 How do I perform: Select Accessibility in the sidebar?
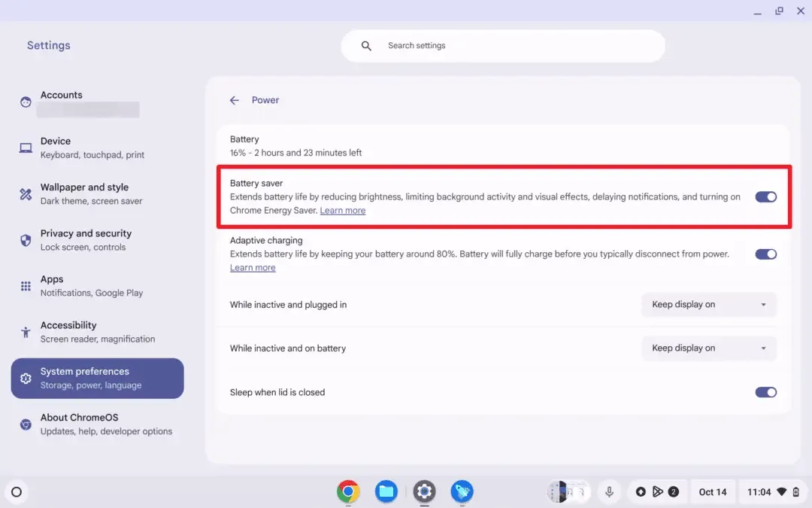[97, 332]
